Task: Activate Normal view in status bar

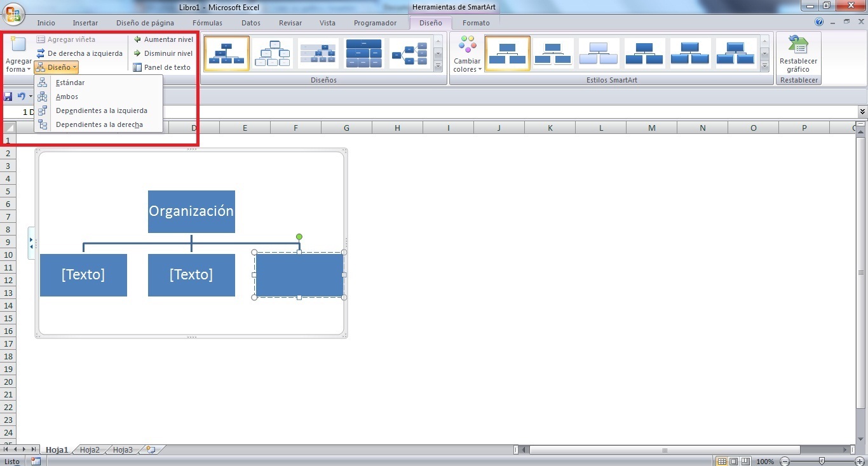Action: 722,461
